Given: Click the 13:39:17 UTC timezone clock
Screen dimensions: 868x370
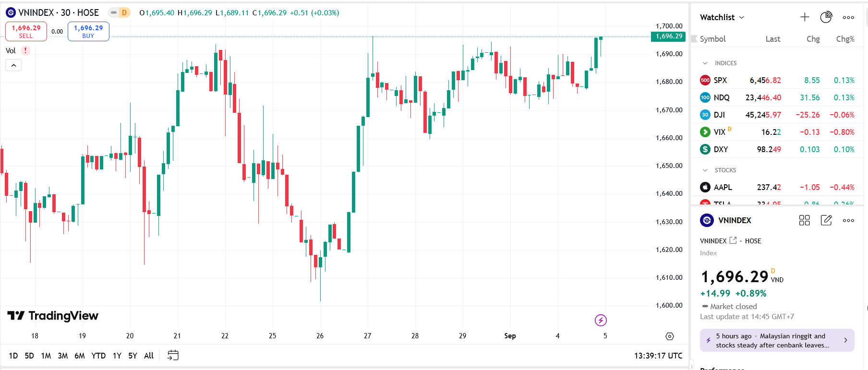Looking at the screenshot, I should tap(658, 356).
